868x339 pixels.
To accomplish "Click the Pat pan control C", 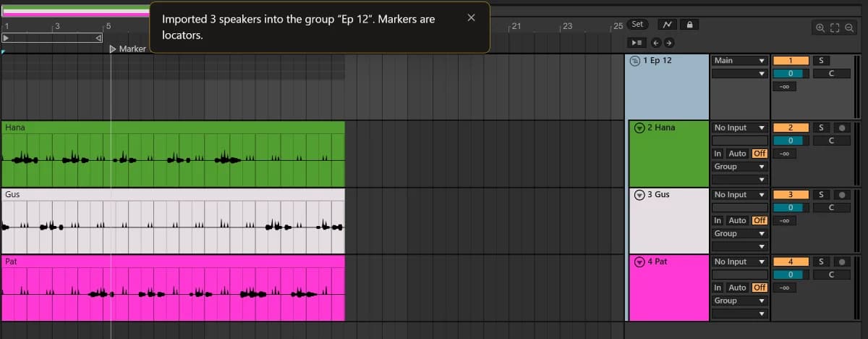I will [831, 275].
